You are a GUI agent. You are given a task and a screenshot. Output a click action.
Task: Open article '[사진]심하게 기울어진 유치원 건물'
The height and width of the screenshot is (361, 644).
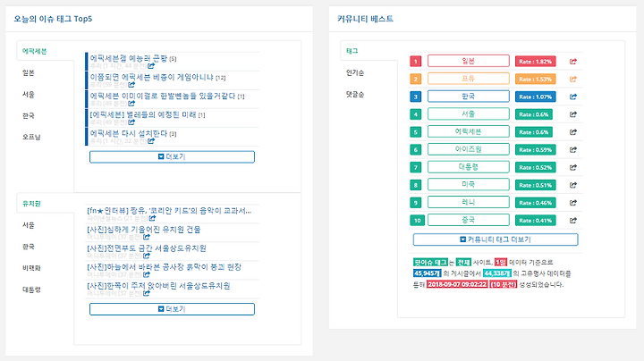[144, 230]
